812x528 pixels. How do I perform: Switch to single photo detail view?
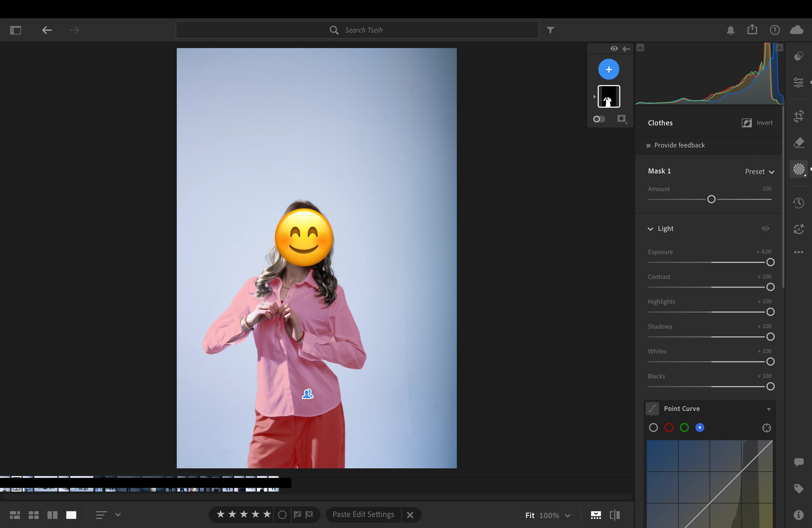point(71,515)
